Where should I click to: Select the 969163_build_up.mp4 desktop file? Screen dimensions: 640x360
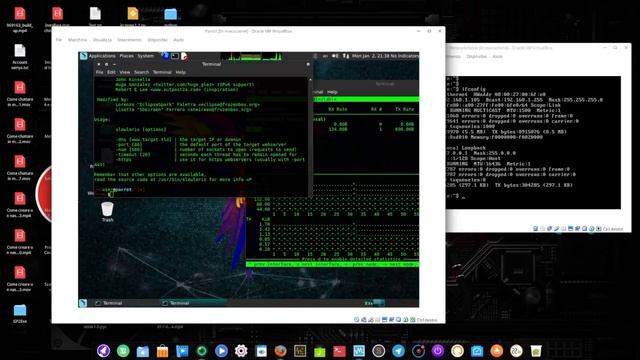pyautogui.click(x=20, y=20)
